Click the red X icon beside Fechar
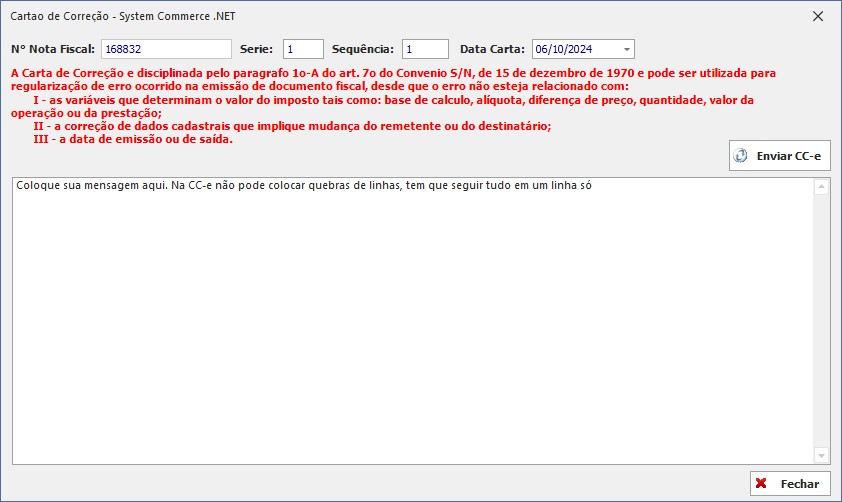Viewport: 842px width, 502px height. point(762,484)
